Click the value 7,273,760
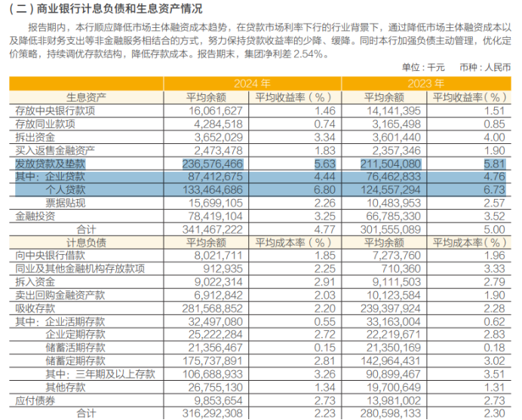 pyautogui.click(x=396, y=256)
